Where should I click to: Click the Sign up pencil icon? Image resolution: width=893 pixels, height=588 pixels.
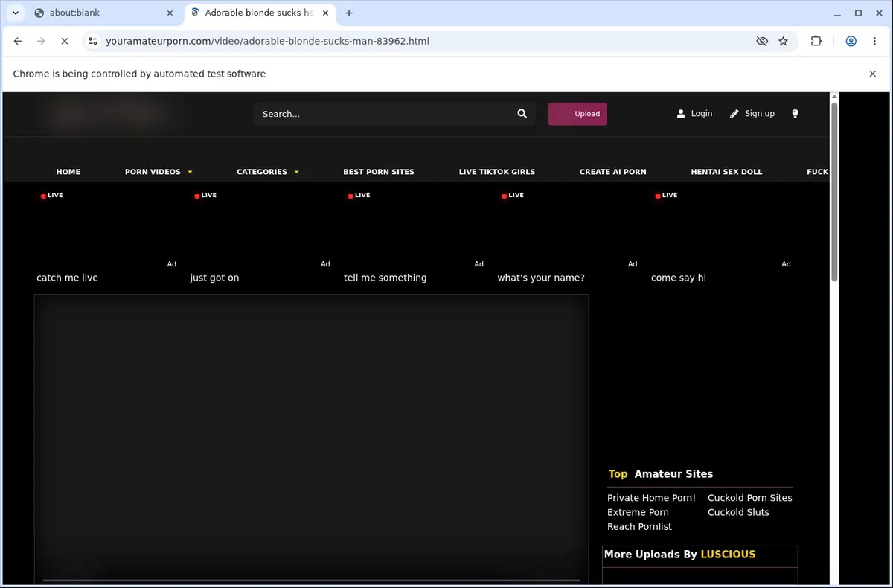pyautogui.click(x=734, y=114)
